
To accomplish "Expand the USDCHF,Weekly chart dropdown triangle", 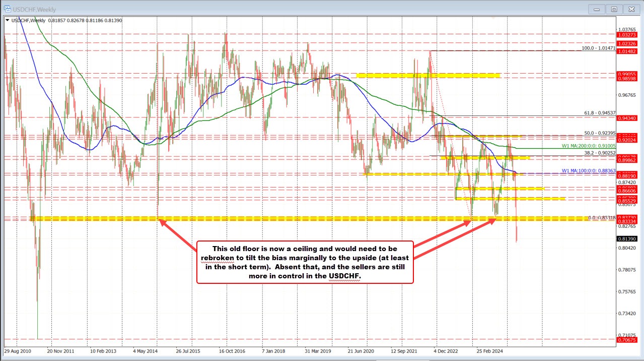I will coord(7,20).
